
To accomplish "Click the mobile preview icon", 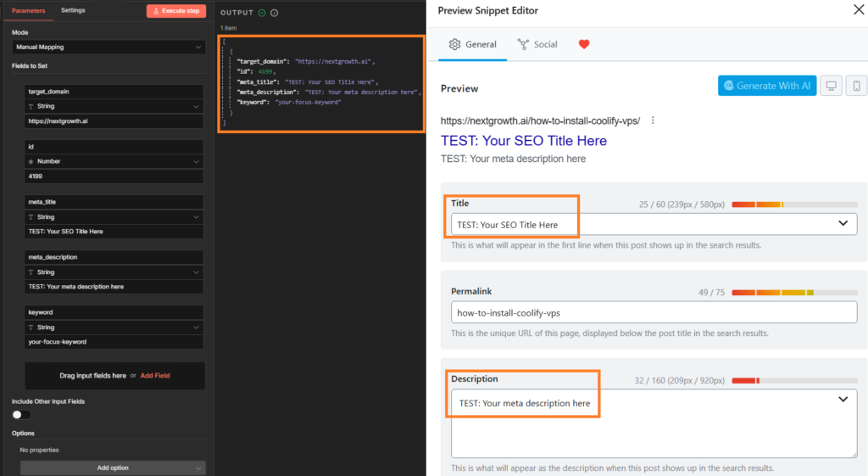I will point(856,86).
